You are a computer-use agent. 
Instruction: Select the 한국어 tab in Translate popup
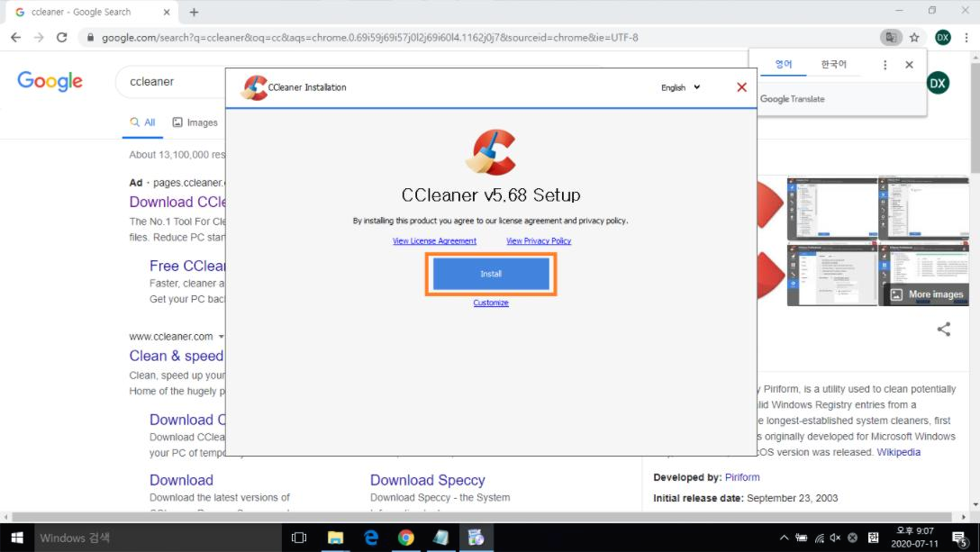click(833, 64)
